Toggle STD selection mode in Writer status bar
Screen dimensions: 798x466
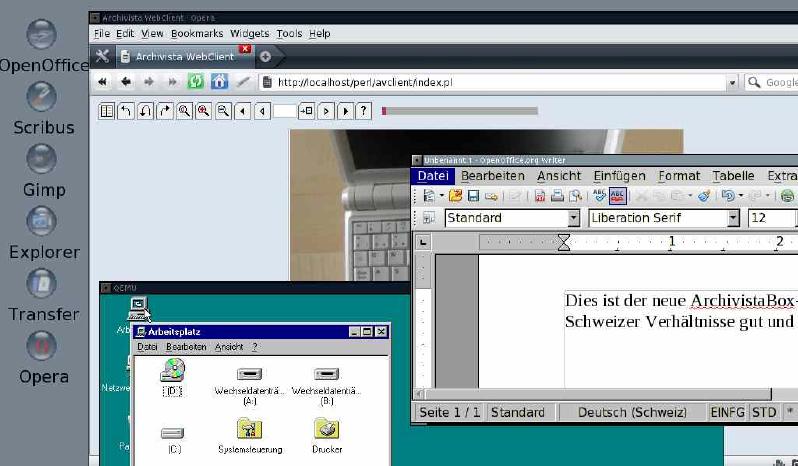[x=764, y=413]
